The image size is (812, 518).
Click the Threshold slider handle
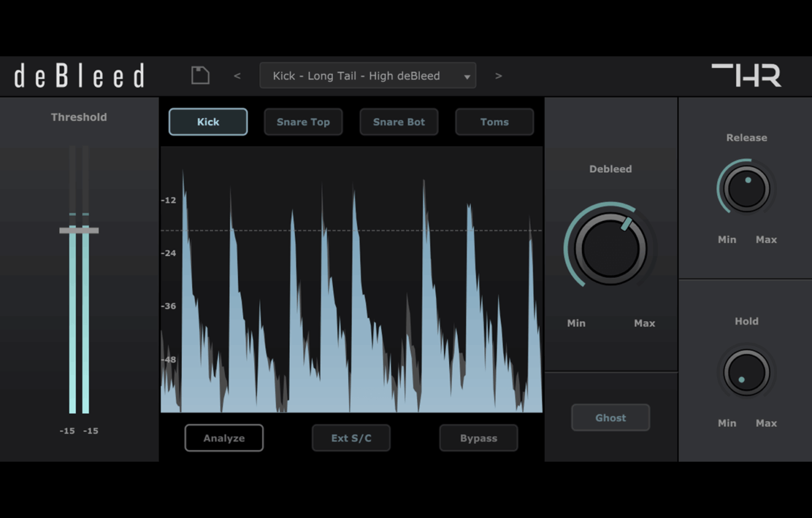(x=79, y=231)
